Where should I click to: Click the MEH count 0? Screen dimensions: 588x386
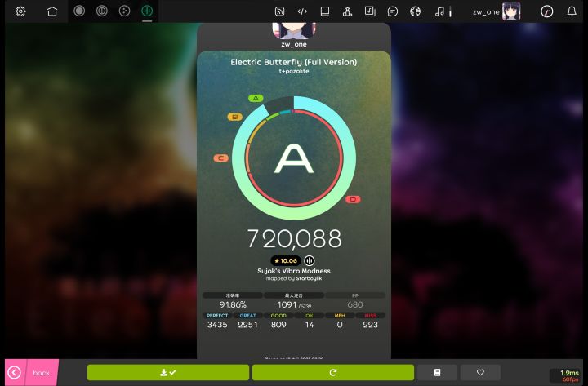[340, 325]
